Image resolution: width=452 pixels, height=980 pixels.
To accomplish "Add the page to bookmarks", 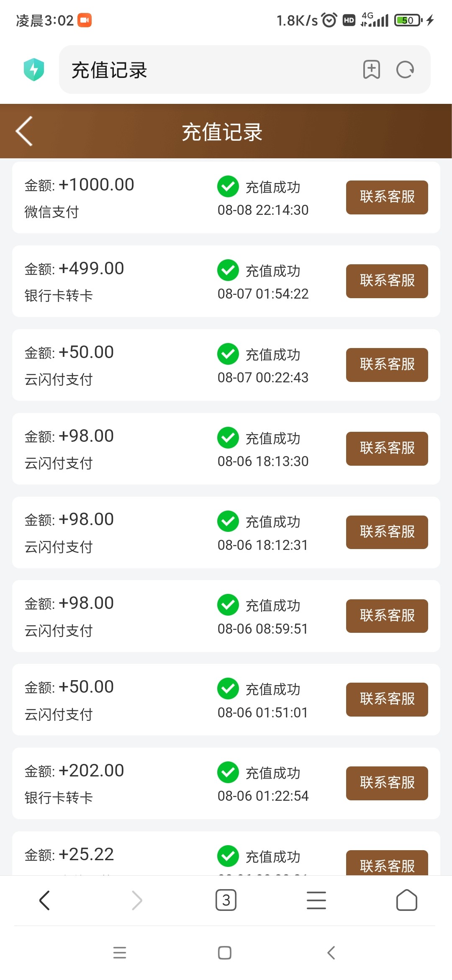I will tap(371, 70).
